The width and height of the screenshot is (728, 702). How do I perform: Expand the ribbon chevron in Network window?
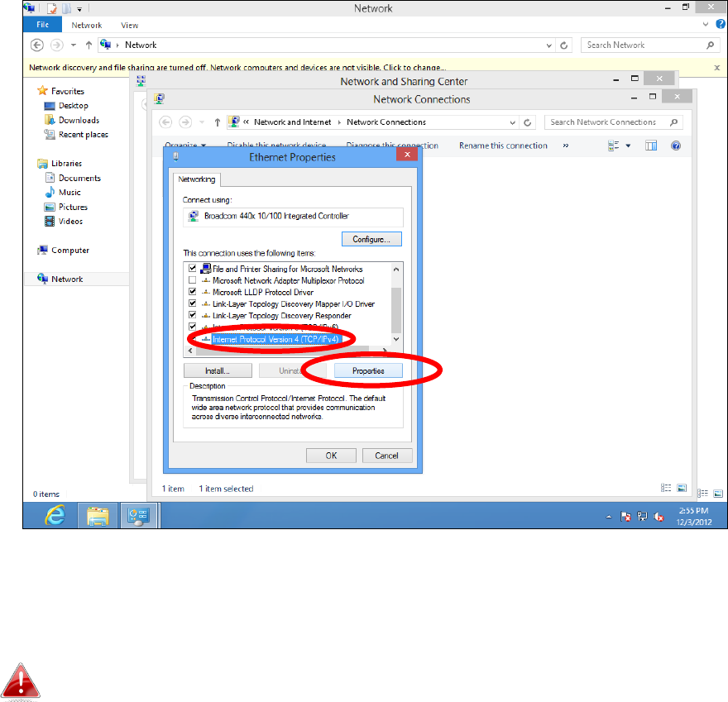(x=706, y=24)
